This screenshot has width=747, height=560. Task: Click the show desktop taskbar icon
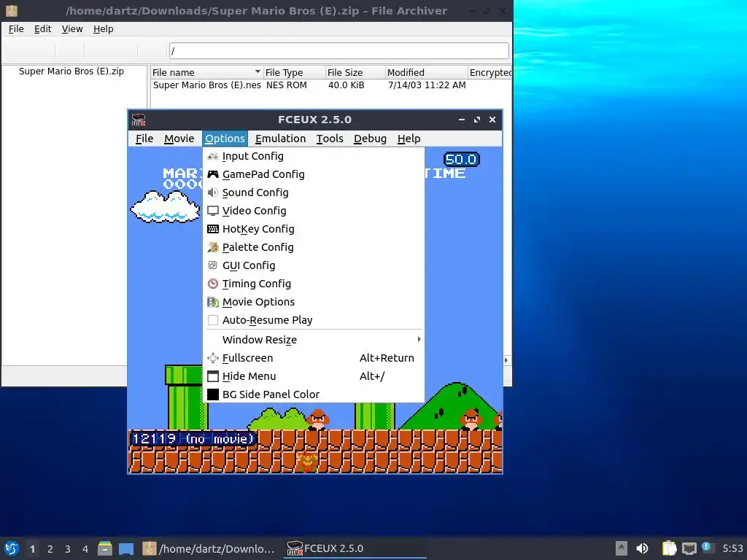click(x=126, y=548)
